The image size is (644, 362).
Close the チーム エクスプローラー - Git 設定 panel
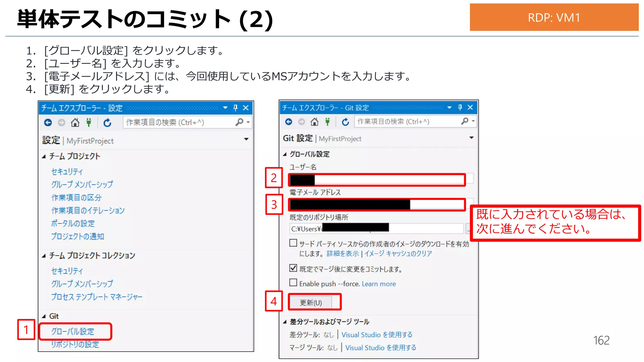(470, 107)
